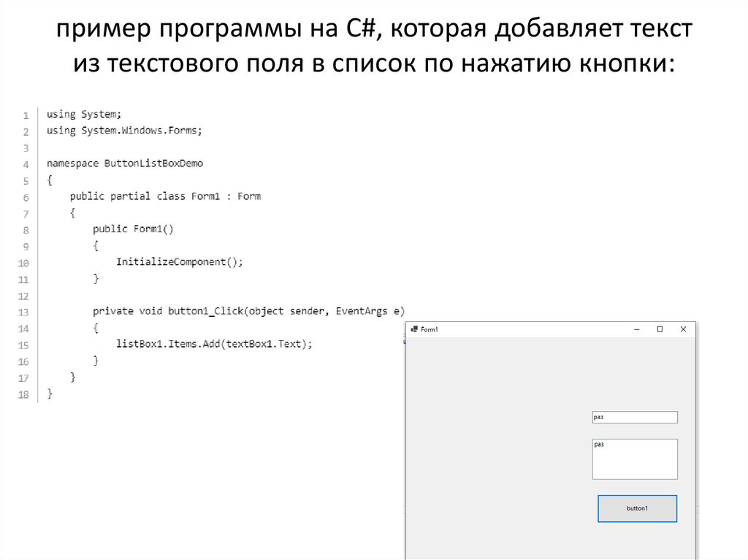Click code line 'using System.Windows.Forms;'

pos(124,131)
